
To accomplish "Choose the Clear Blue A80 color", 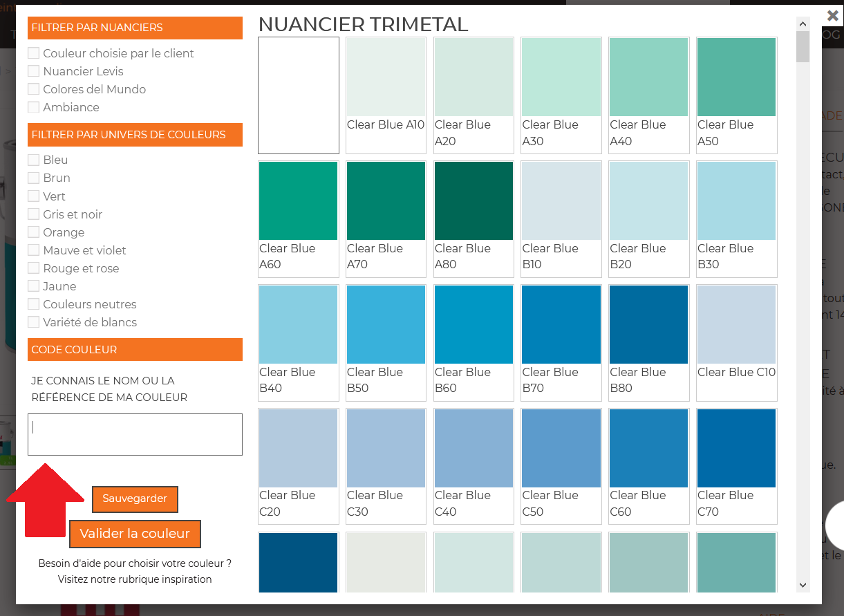I will [473, 201].
